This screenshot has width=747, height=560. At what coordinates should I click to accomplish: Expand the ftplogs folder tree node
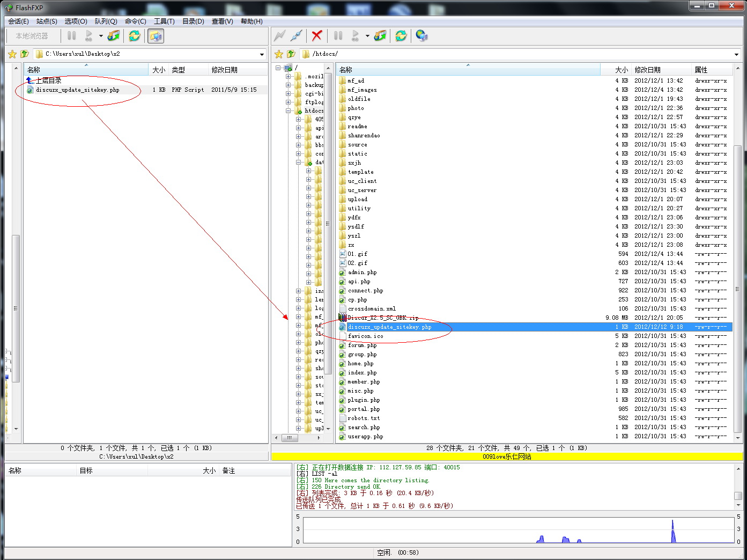(x=288, y=102)
